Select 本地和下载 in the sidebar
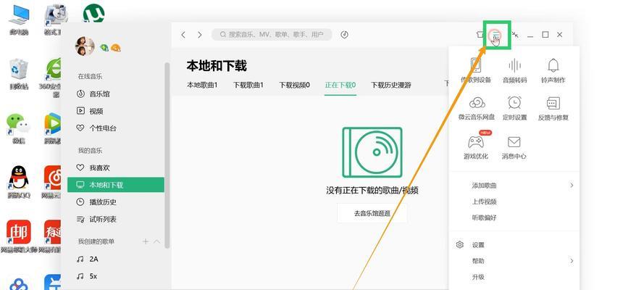This screenshot has height=290, width=644. pos(116,185)
